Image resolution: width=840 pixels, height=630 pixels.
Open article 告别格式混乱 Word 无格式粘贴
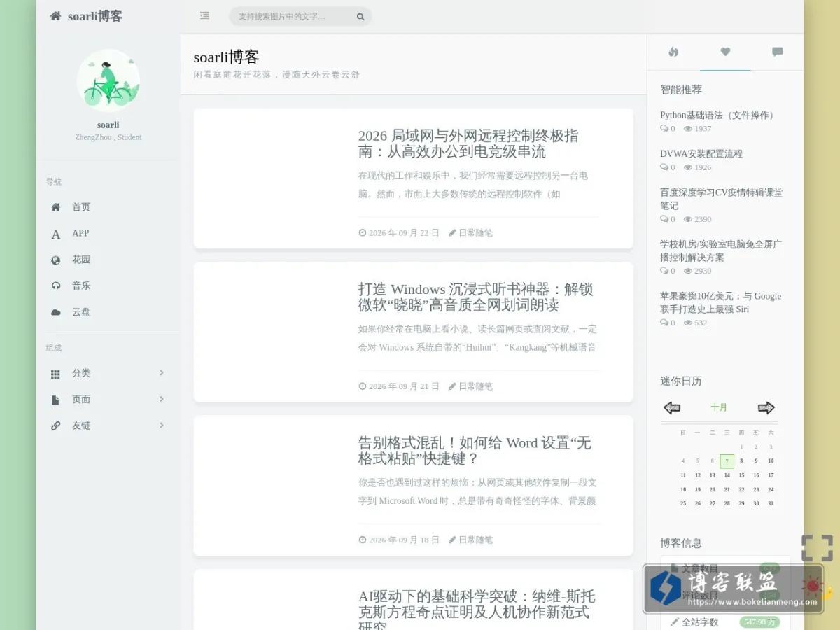pos(475,451)
